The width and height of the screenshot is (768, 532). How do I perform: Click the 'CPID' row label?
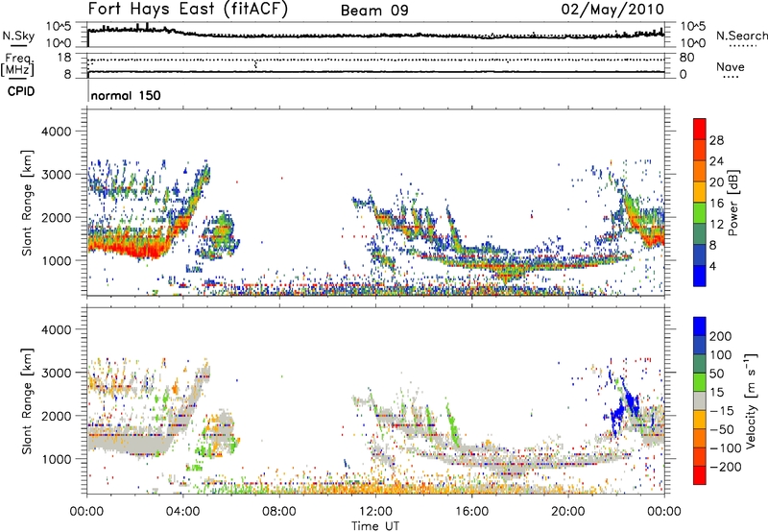point(21,91)
